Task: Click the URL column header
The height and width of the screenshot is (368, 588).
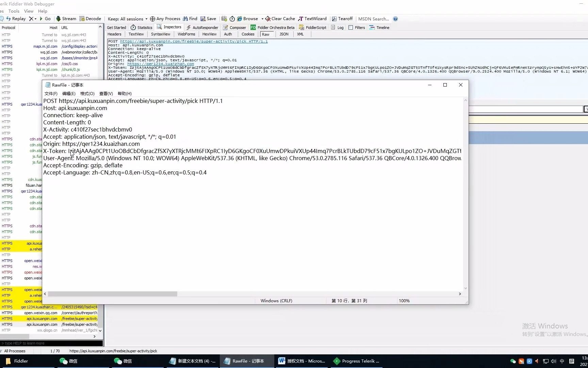Action: click(x=79, y=28)
